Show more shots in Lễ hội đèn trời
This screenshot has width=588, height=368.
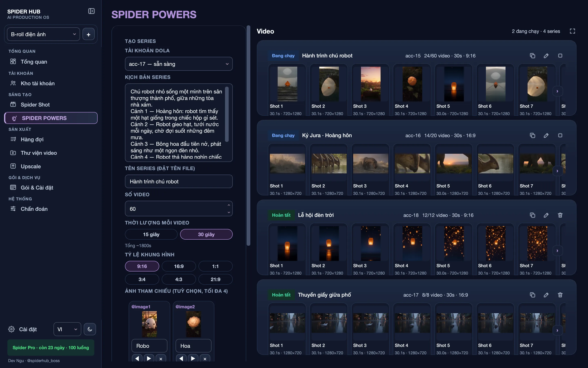(x=557, y=251)
